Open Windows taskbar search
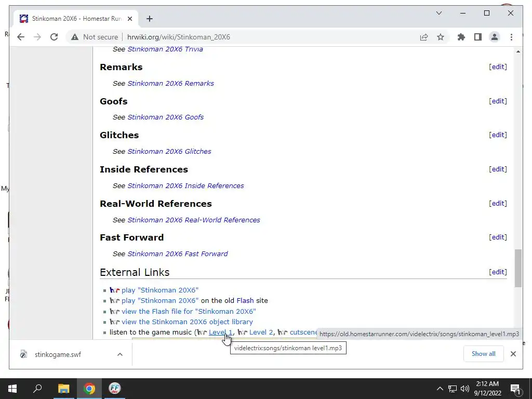The image size is (532, 399). (37, 389)
